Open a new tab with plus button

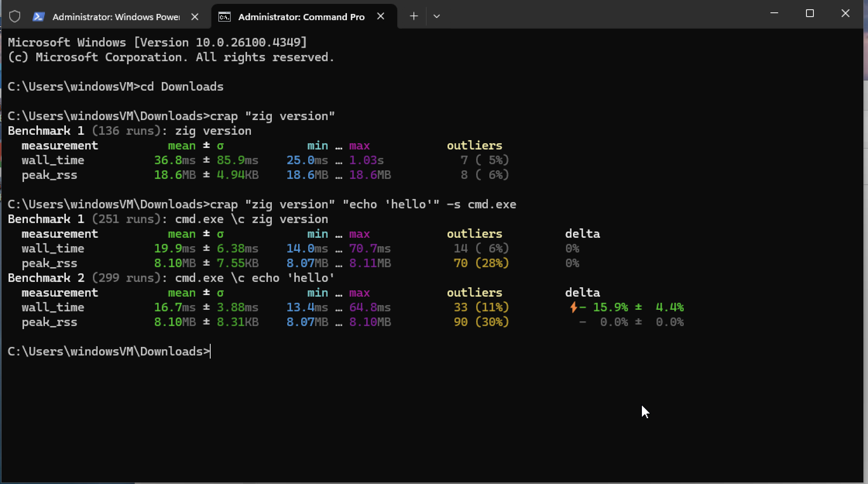click(414, 16)
